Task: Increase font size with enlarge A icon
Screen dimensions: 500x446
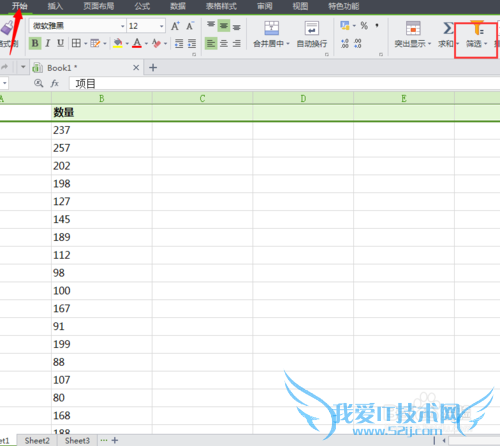Action: pos(175,26)
